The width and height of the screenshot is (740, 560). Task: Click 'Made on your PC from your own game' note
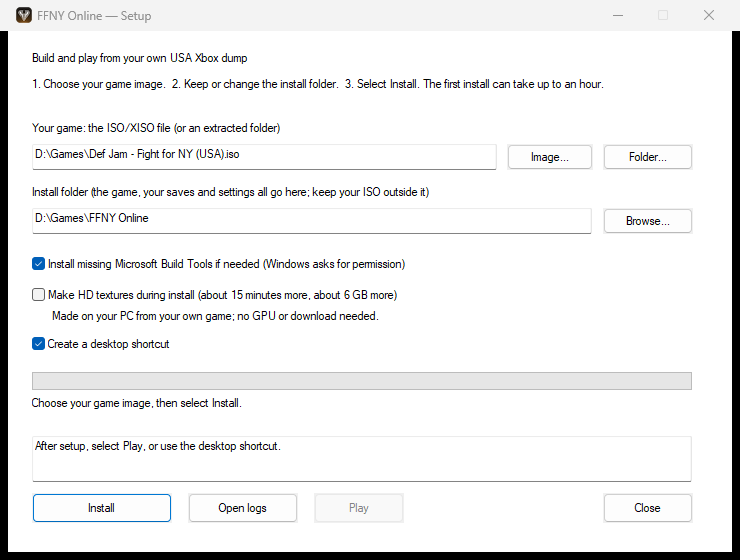[x=215, y=316]
